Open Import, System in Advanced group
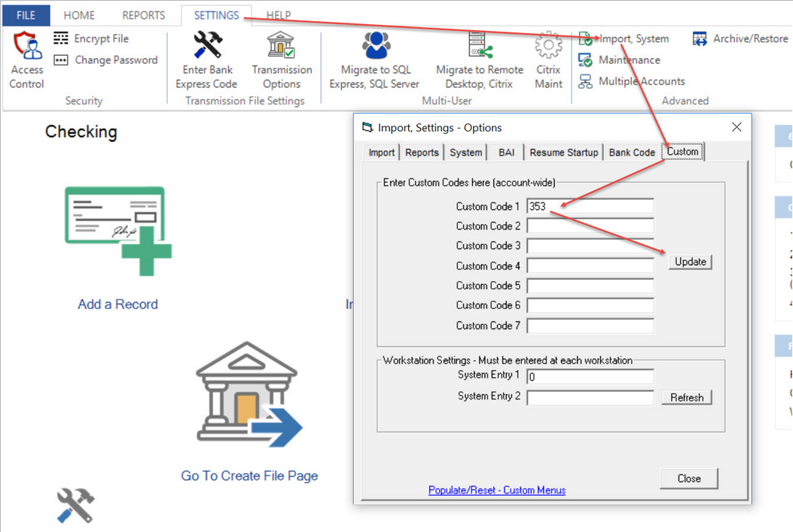The image size is (793, 532). [x=633, y=38]
